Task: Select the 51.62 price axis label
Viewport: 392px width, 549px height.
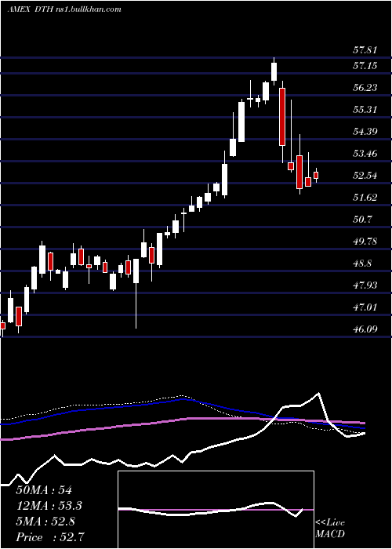Action: 365,198
